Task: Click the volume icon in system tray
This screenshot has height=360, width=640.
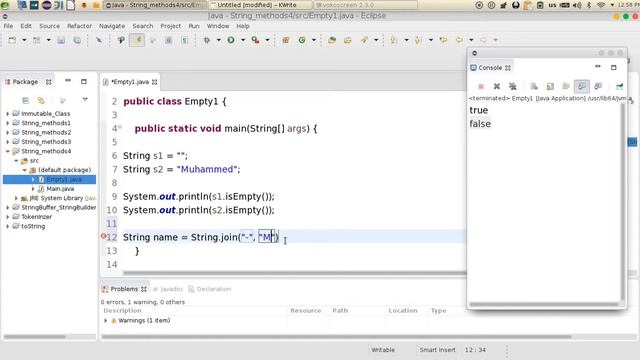Action: 577,5
